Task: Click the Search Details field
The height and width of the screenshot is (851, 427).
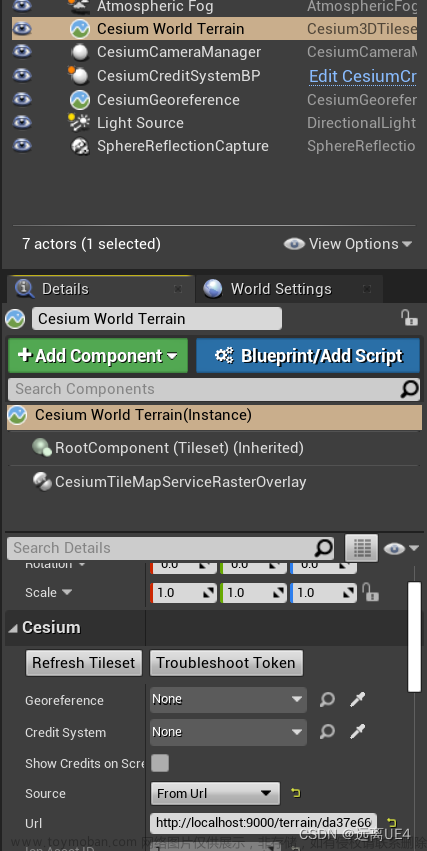Action: click(x=161, y=548)
